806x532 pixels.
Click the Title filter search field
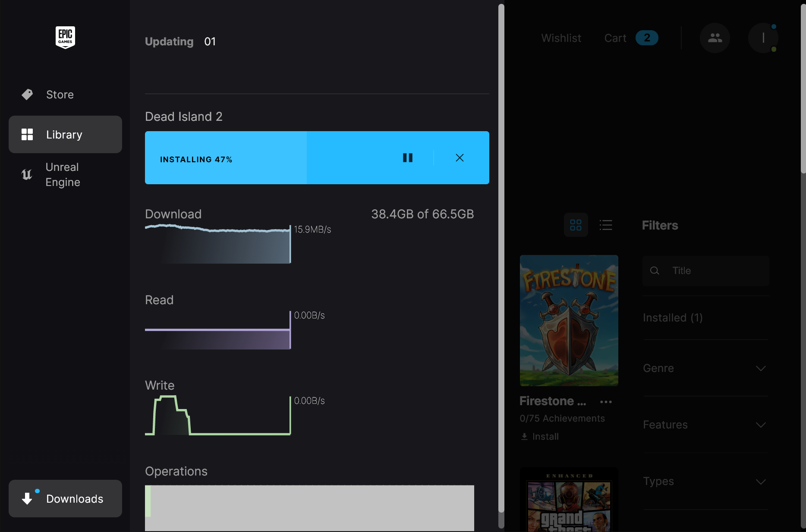(706, 271)
